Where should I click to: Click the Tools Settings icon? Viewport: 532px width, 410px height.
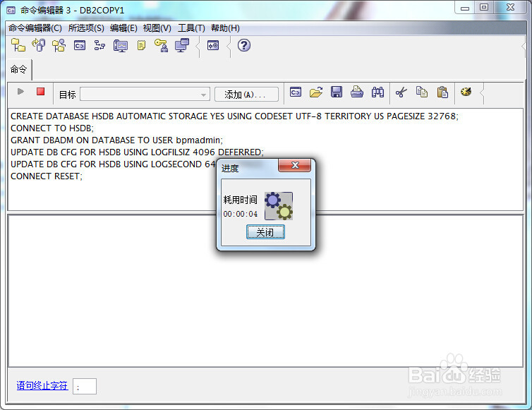tap(213, 45)
